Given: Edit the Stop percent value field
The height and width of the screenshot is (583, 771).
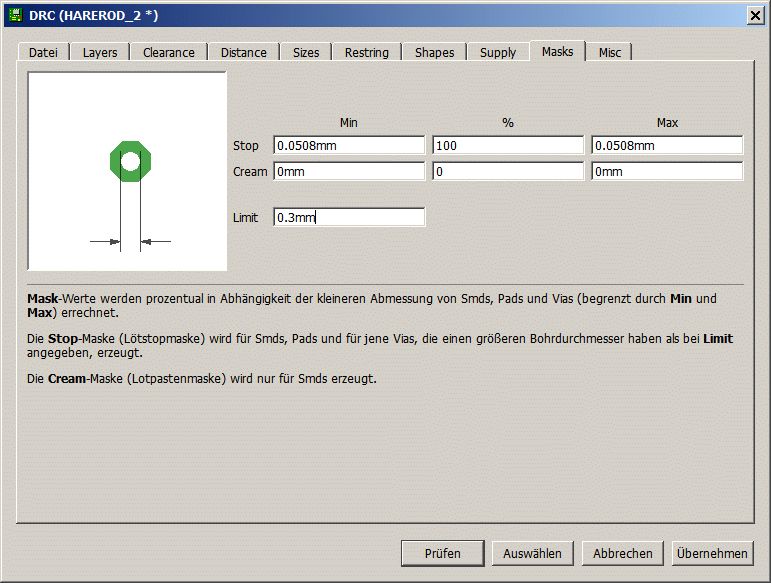Looking at the screenshot, I should 508,146.
